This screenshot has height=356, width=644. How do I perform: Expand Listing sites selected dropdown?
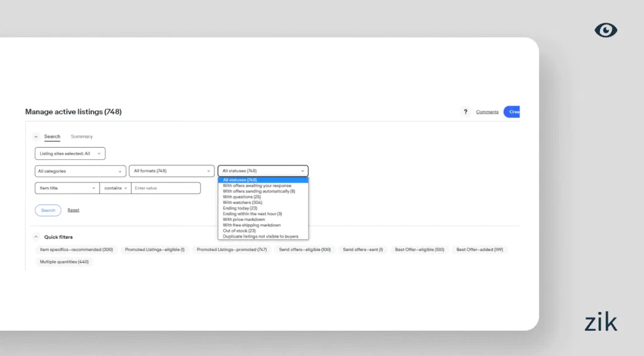pos(70,153)
